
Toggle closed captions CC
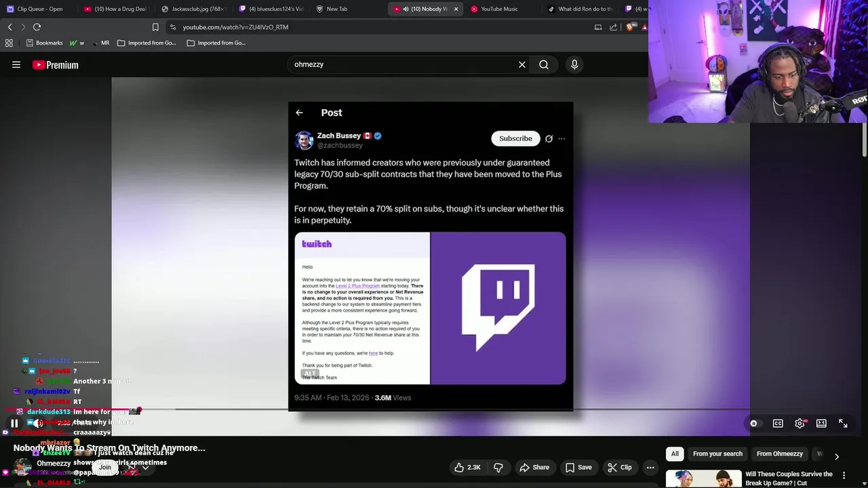click(778, 424)
